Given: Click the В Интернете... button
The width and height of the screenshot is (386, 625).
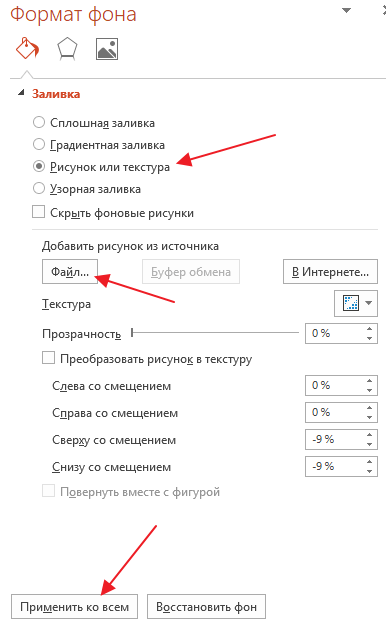Looking at the screenshot, I should pos(330,272).
